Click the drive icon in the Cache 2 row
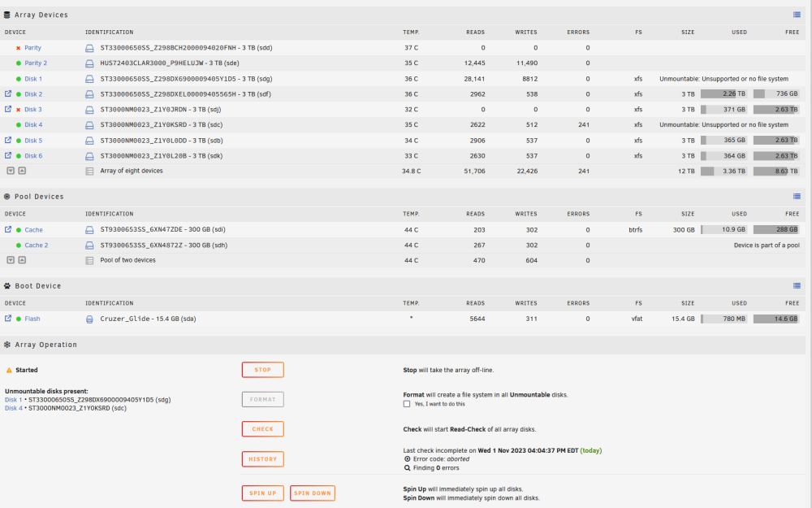The height and width of the screenshot is (508, 812). point(89,245)
